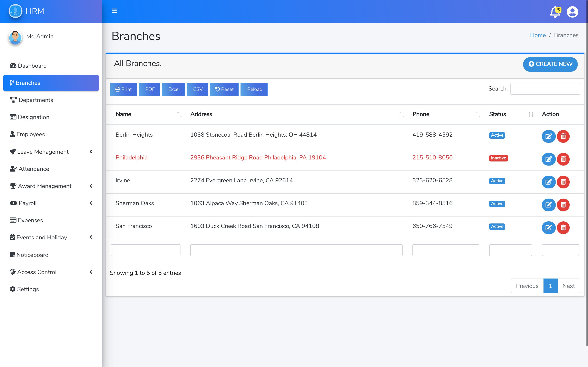Image resolution: width=588 pixels, height=367 pixels.
Task: Toggle the hamburger sidebar menu icon
Action: [x=114, y=11]
